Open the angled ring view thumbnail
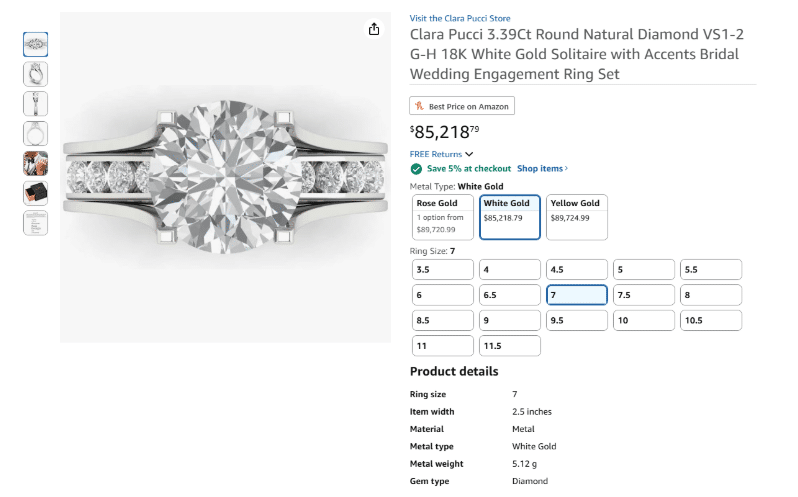The height and width of the screenshot is (497, 798). (x=36, y=74)
